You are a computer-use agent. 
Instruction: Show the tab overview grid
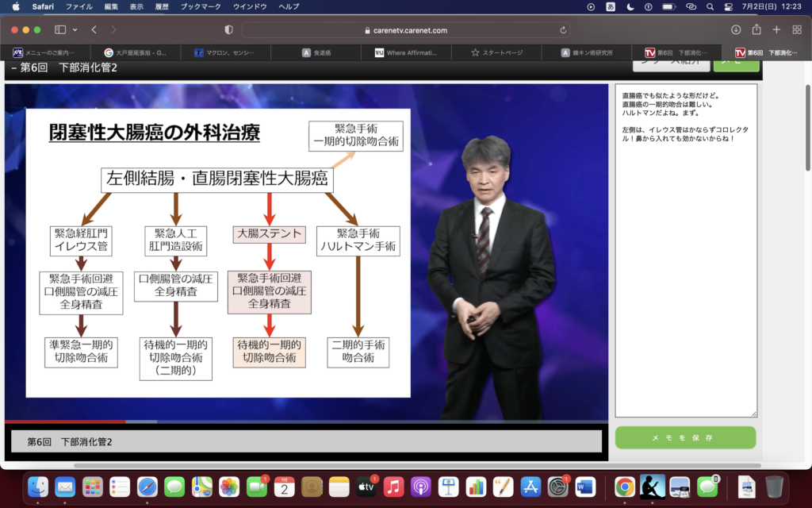(797, 29)
